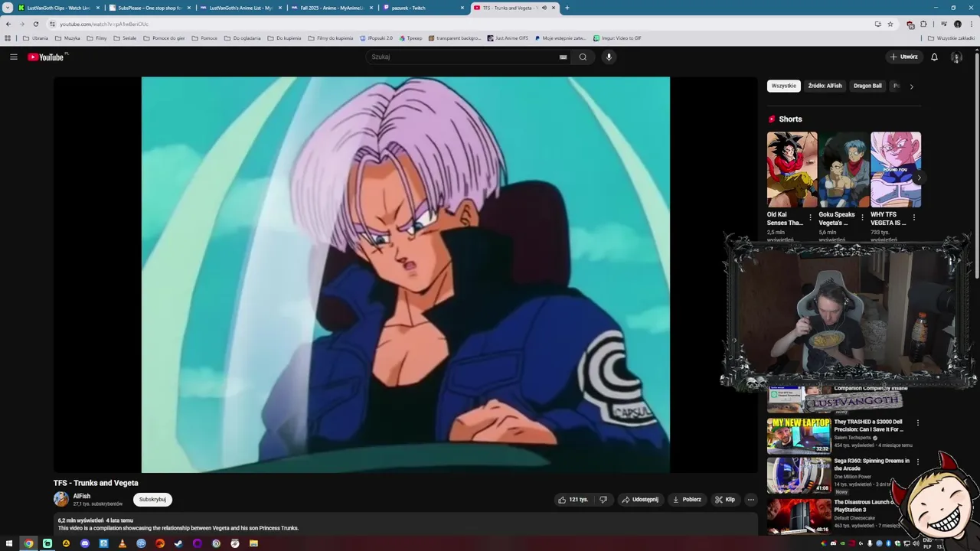Open the Windows Start button
This screenshot has height=551, width=980.
(9, 543)
